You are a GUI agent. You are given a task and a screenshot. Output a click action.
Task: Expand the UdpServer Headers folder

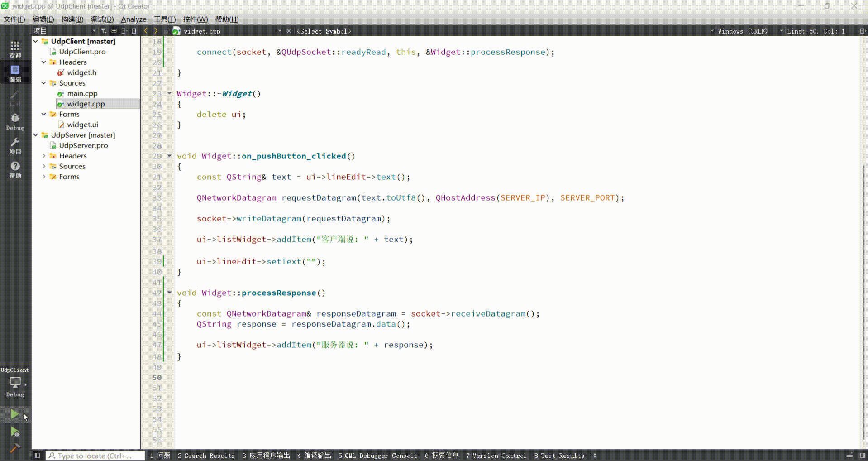pyautogui.click(x=44, y=156)
